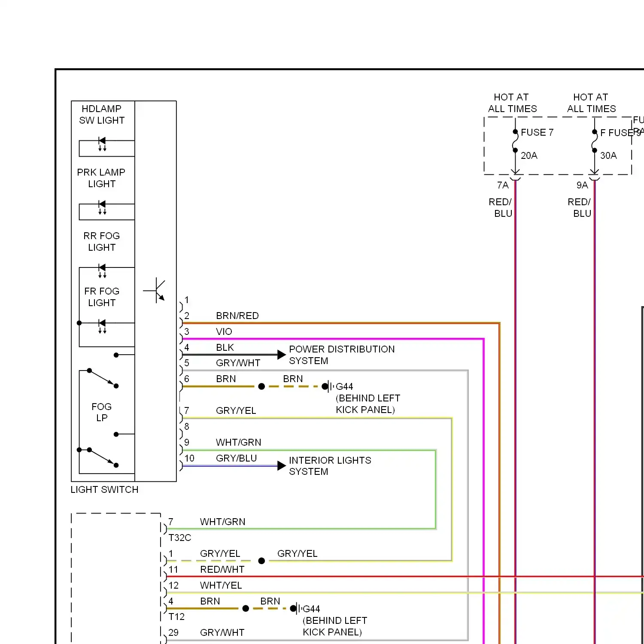The height and width of the screenshot is (644, 644).
Task: Click the 9A connector label
Action: (582, 185)
